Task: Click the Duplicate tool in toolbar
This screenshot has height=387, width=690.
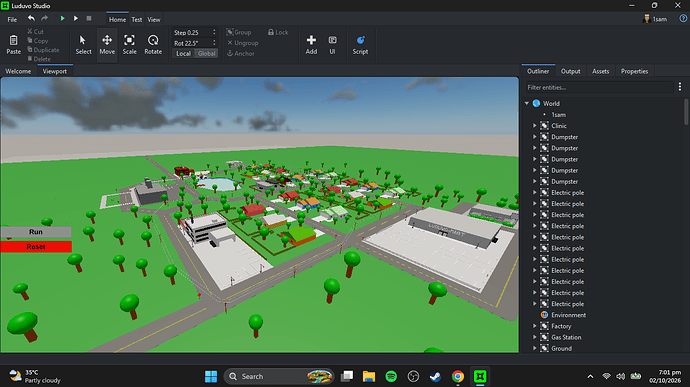Action: 43,50
